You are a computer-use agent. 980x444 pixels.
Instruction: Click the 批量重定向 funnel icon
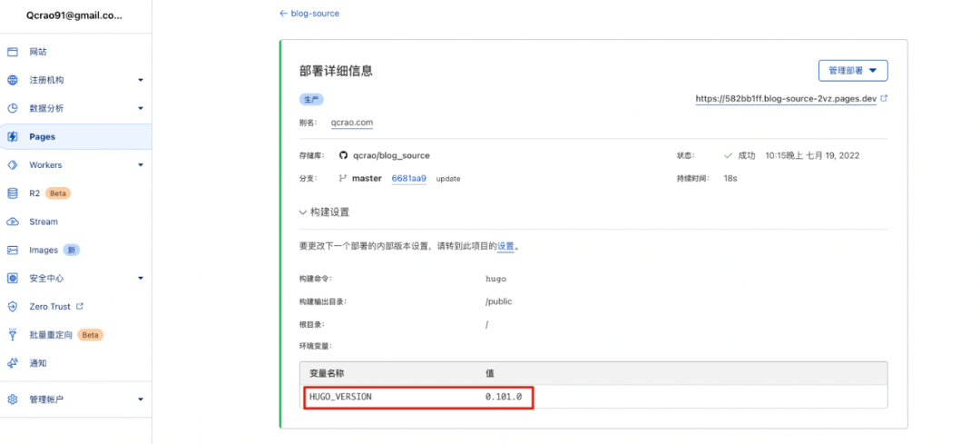(13, 334)
